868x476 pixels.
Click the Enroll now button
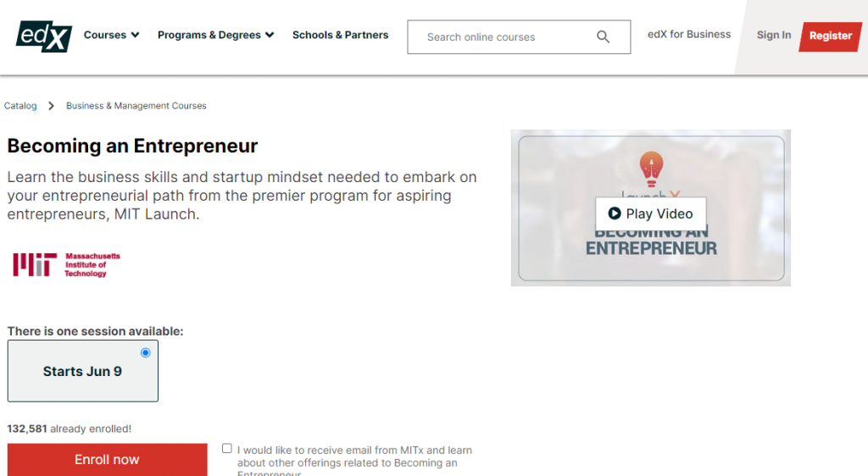pos(108,459)
